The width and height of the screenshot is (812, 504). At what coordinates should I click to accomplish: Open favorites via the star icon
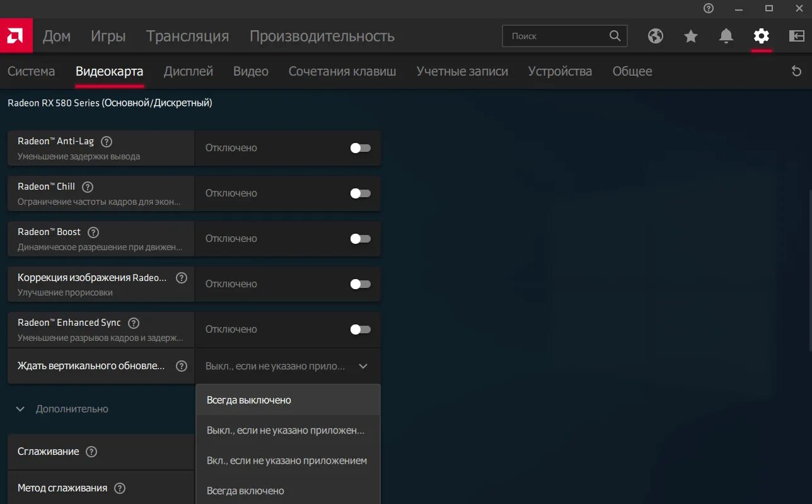691,37
